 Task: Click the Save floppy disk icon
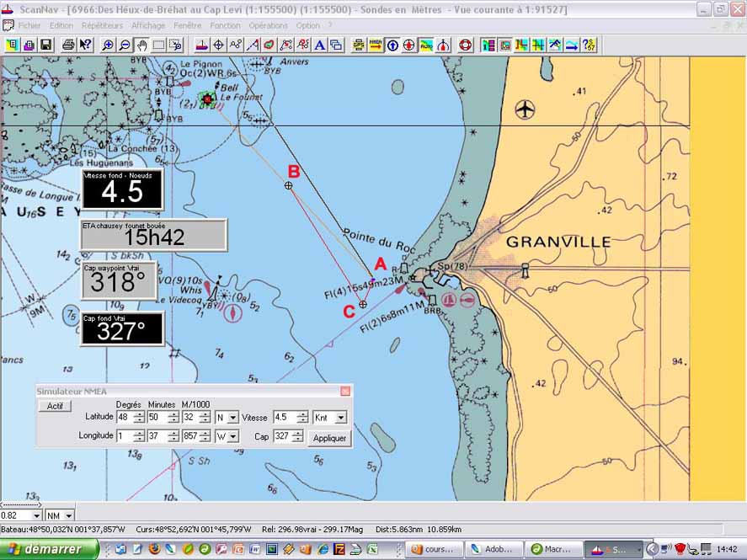coord(45,45)
